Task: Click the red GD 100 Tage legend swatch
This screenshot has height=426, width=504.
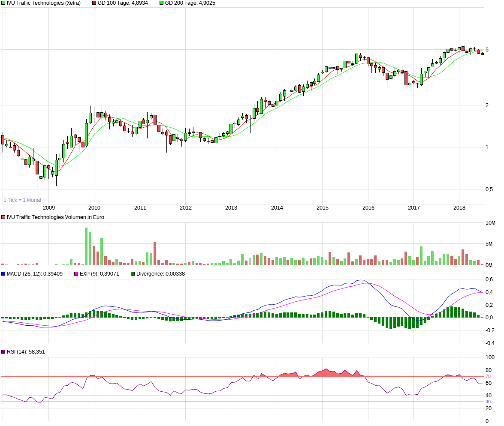Action: (94, 3)
